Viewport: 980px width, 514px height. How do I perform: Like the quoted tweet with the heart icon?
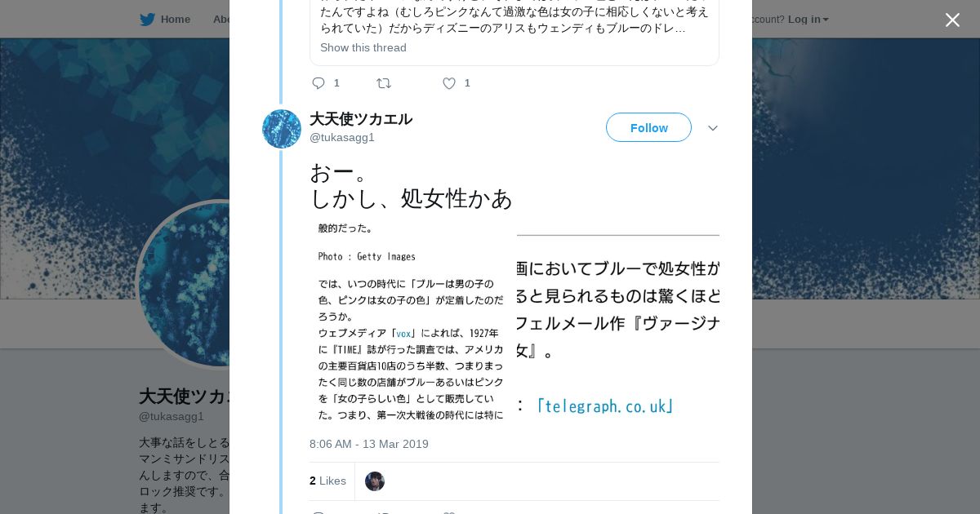tap(448, 83)
